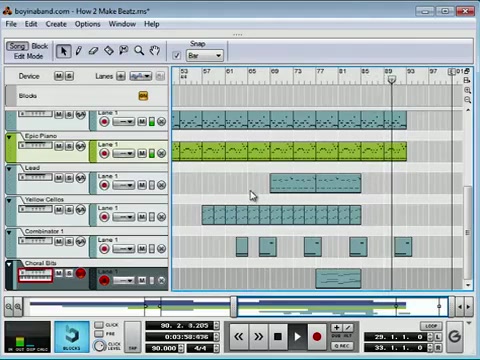480x360 pixels.
Task: Open the Options menu
Action: click(x=87, y=24)
